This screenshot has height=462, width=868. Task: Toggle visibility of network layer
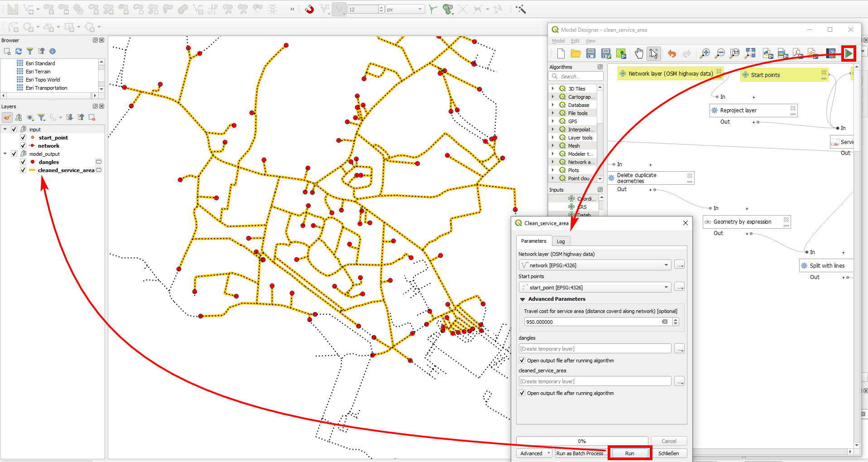23,145
